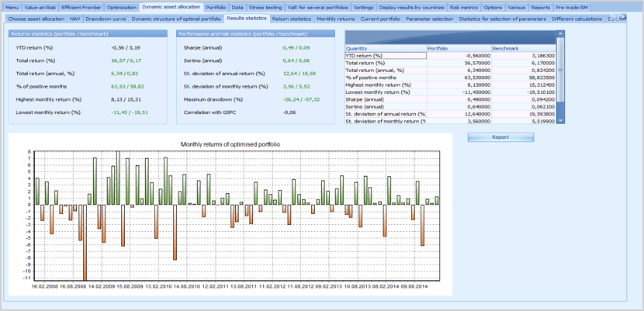This screenshot has height=311, width=644.
Task: View the Drawdown curve sub-tab
Action: point(106,19)
